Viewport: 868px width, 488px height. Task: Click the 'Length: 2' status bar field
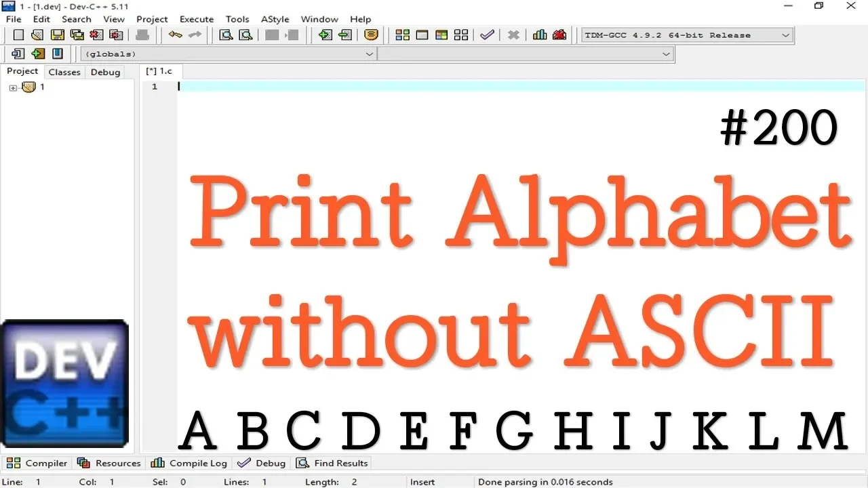331,482
